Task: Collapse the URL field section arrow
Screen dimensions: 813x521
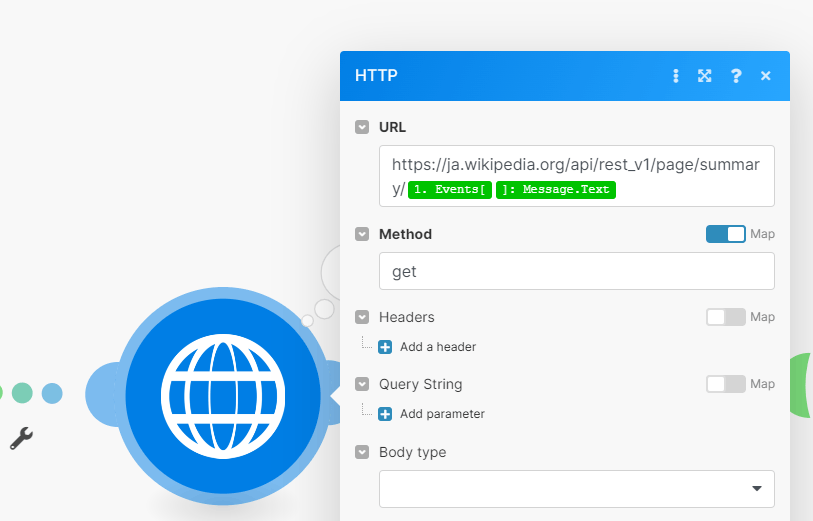Action: pos(362,127)
